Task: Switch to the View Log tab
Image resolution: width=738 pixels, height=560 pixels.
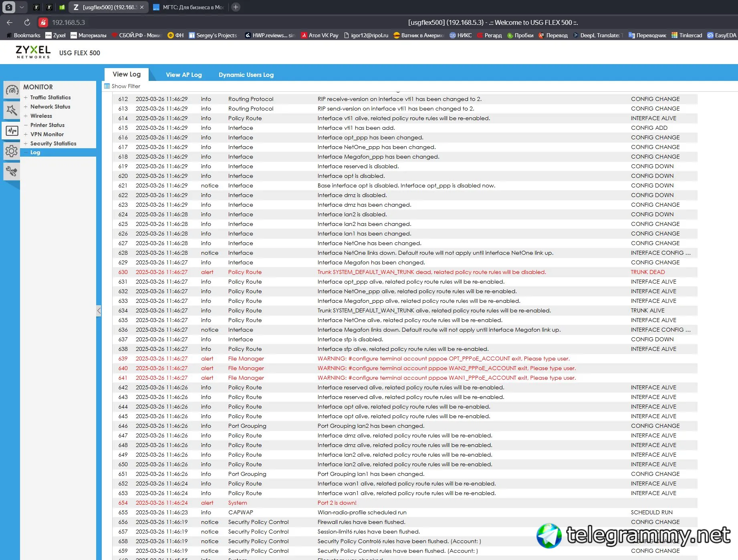Action: pyautogui.click(x=127, y=74)
